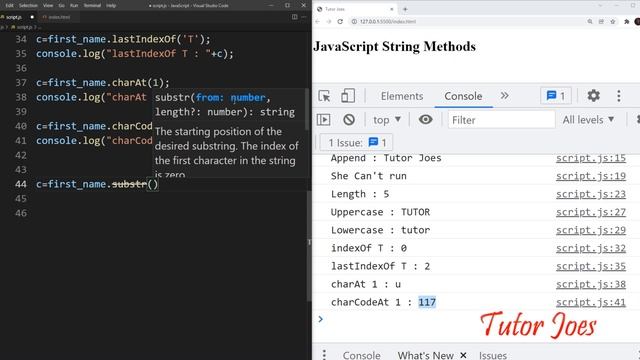
Task: Close the What's New drawer tab
Action: coord(463,356)
